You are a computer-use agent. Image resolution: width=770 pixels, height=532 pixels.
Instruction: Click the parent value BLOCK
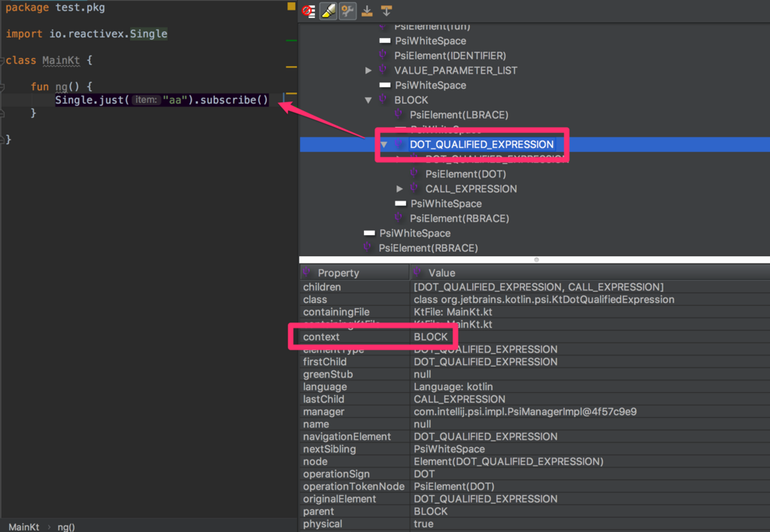point(431,512)
